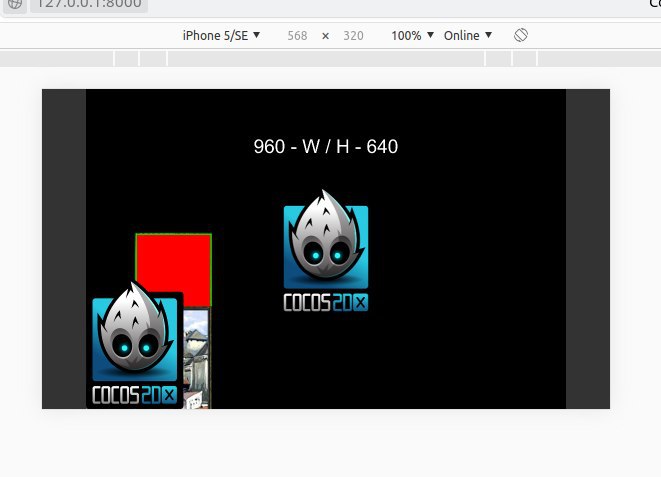Click the center Cocos2d-x logo sprite
This screenshot has height=477, width=661.
(x=326, y=251)
